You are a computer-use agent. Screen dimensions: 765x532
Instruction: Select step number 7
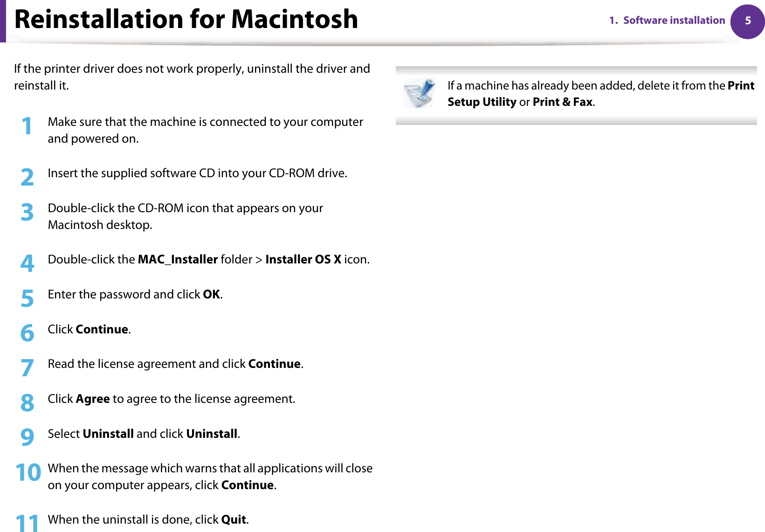[x=27, y=368]
